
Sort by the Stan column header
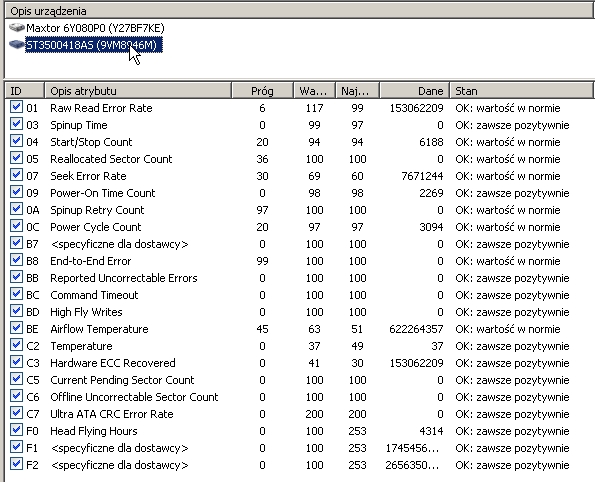click(521, 91)
